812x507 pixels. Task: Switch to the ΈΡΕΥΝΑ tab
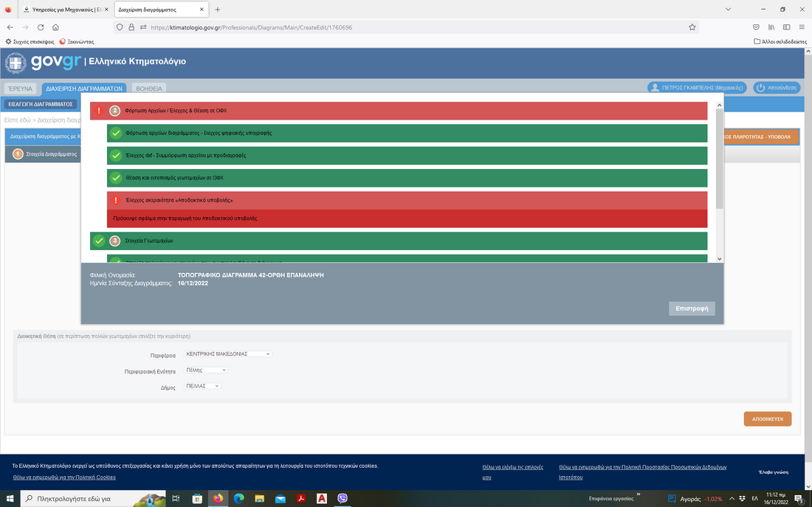(21, 89)
